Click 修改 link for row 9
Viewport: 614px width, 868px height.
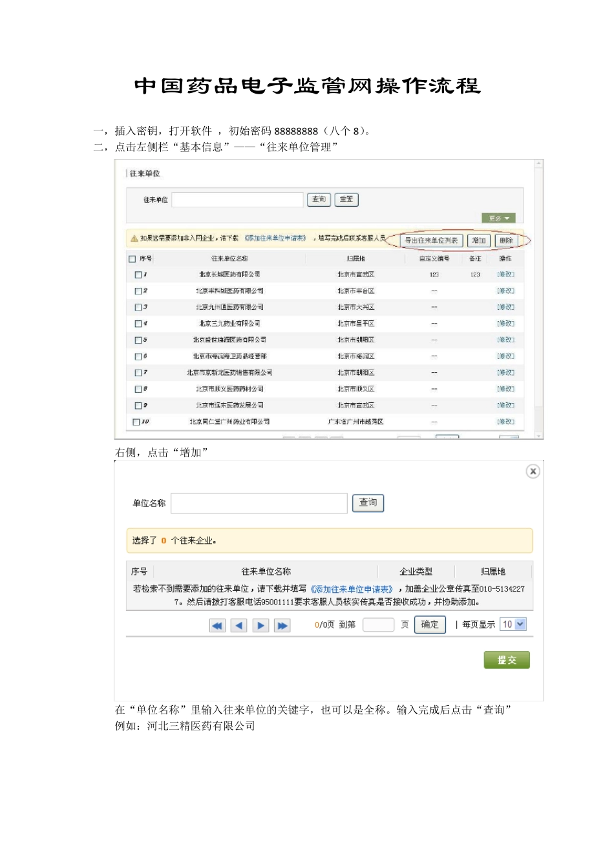[505, 406]
